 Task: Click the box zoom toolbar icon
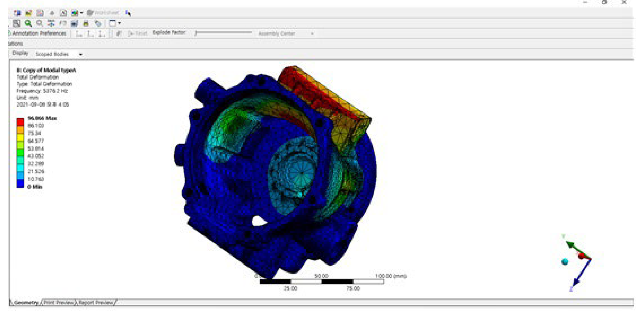coord(16,23)
